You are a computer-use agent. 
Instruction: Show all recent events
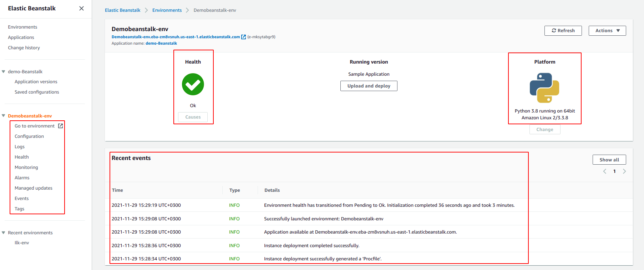[x=609, y=160]
